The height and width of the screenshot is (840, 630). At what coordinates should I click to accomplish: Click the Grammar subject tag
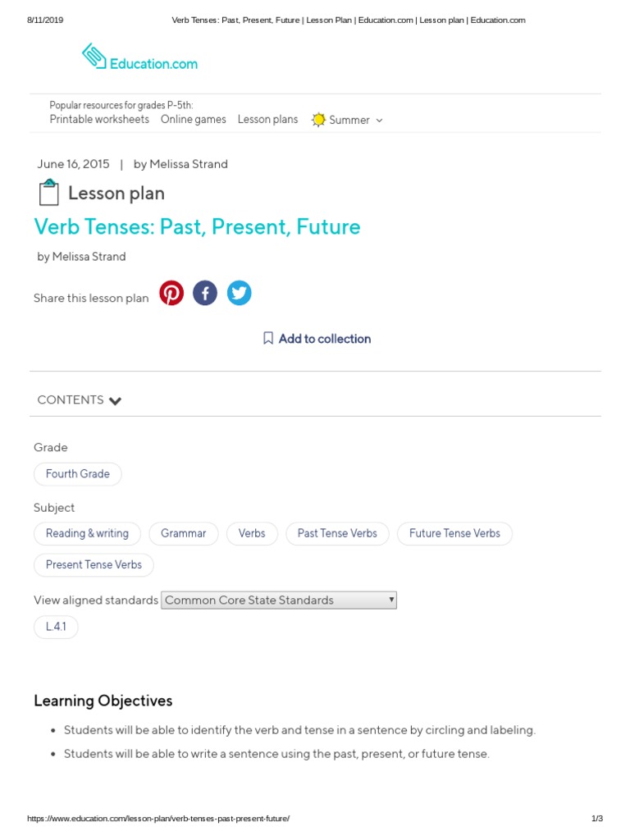coord(183,533)
